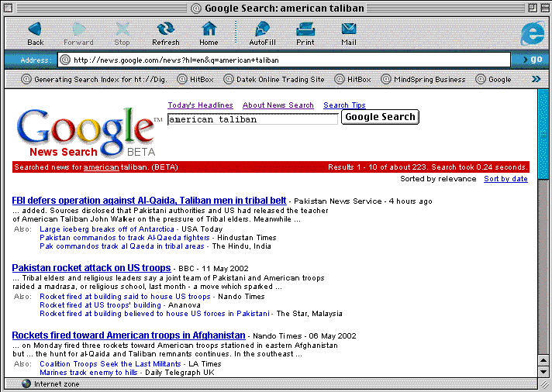Sort results by date
This screenshot has width=552, height=392.
coord(505,178)
